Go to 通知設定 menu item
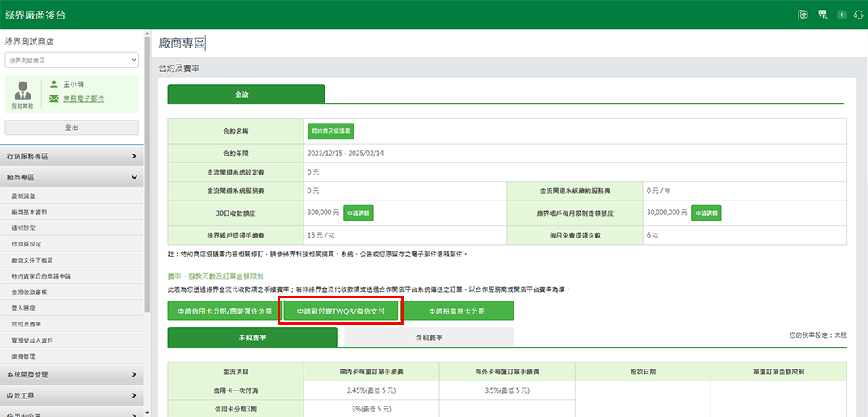The image size is (868, 417). [x=23, y=228]
